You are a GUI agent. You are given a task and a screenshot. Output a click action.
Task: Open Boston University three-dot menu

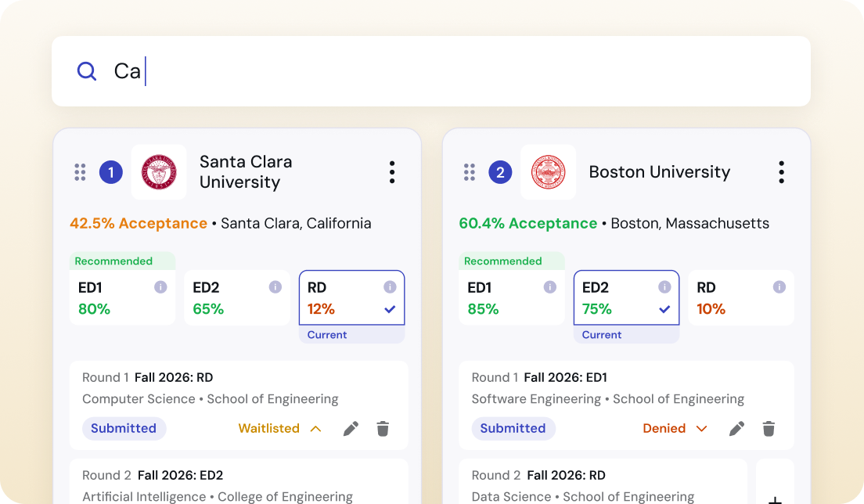click(x=780, y=172)
